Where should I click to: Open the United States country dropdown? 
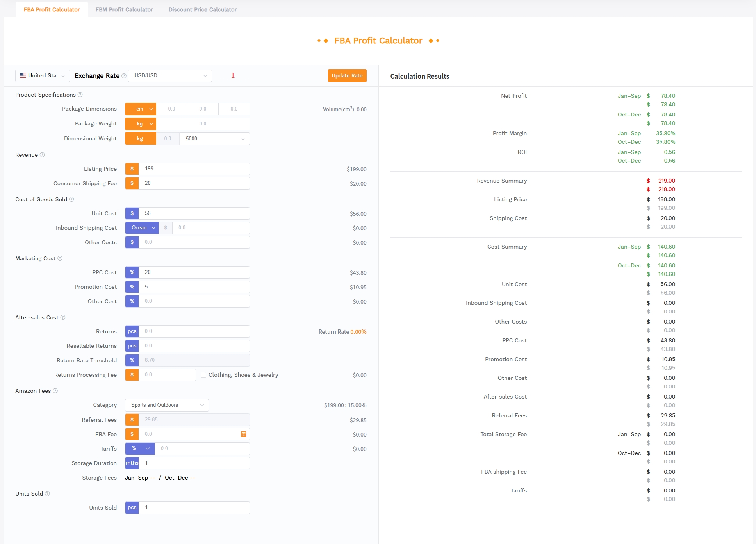43,76
